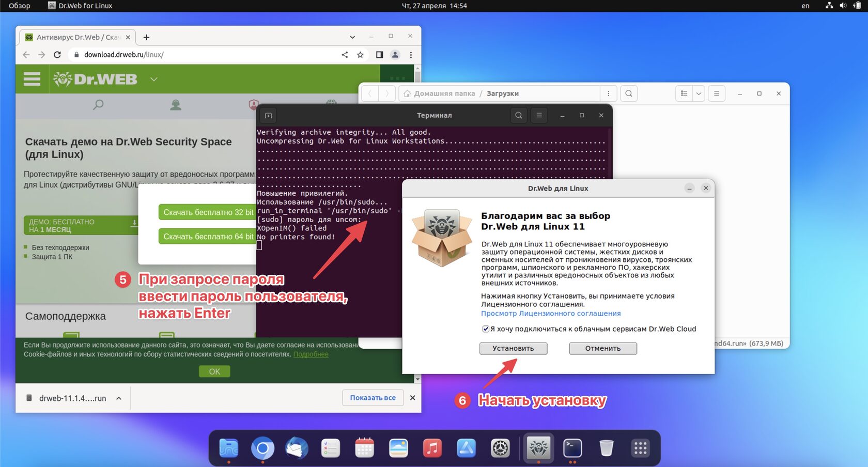Open the Подробнее cookie link
The height and width of the screenshot is (467, 868).
(311, 354)
